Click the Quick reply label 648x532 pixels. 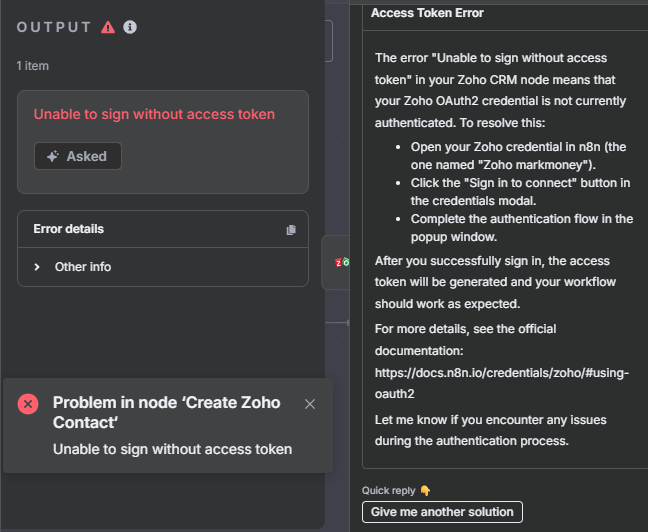tap(388, 491)
